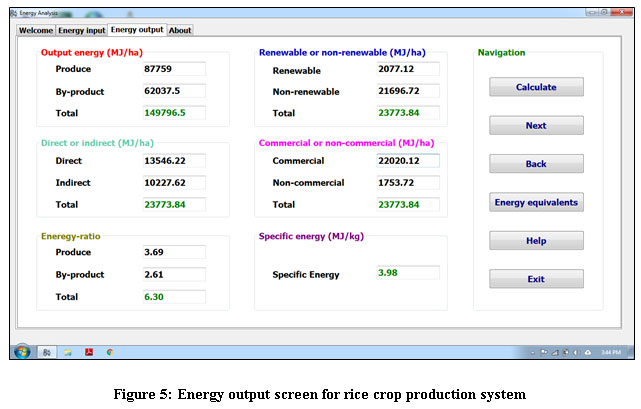Viewport: 641px width, 409px height.
Task: Select the Energy output tab
Action: click(136, 30)
